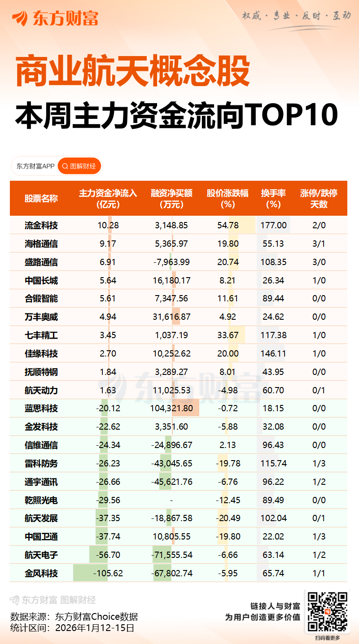Toggle sorting on 融资净买额 column
The height and width of the screenshot is (644, 359).
pos(171,198)
